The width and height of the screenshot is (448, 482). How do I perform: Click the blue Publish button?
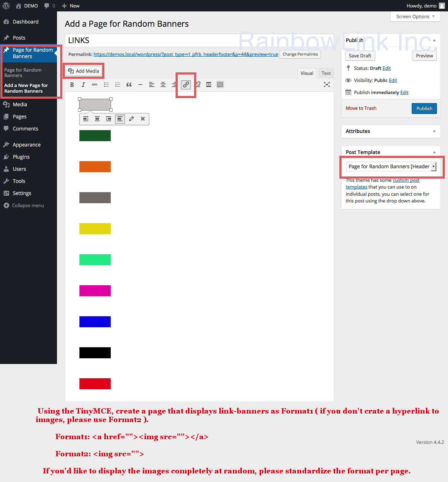424,108
